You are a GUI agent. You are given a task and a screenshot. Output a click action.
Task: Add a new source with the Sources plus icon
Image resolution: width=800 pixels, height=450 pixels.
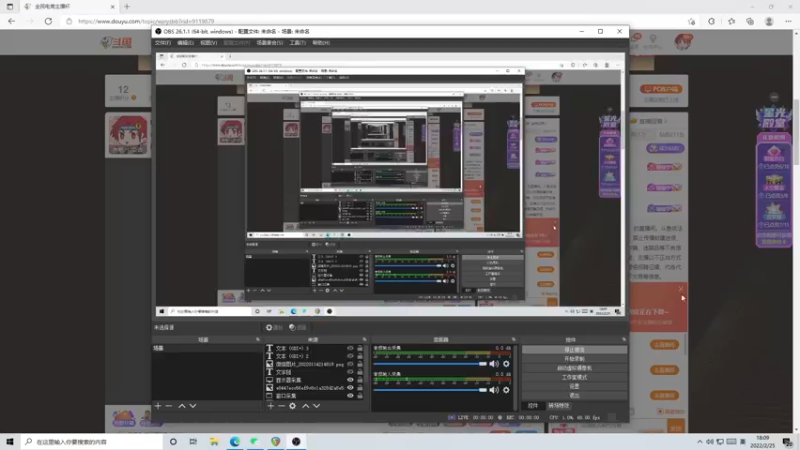(270, 406)
